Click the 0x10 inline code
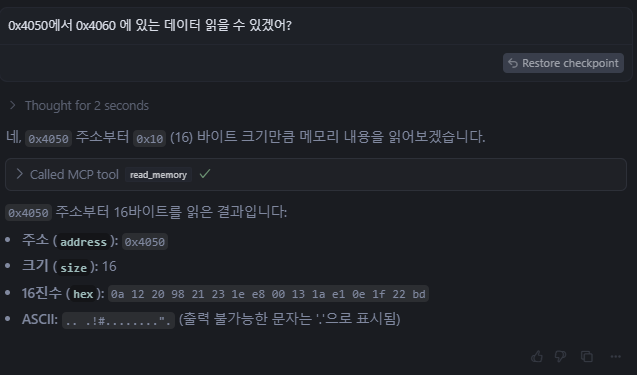This screenshot has width=637, height=375. click(x=149, y=139)
